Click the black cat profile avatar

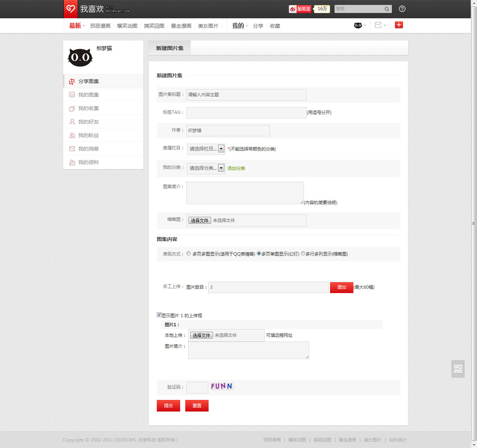[x=80, y=57]
